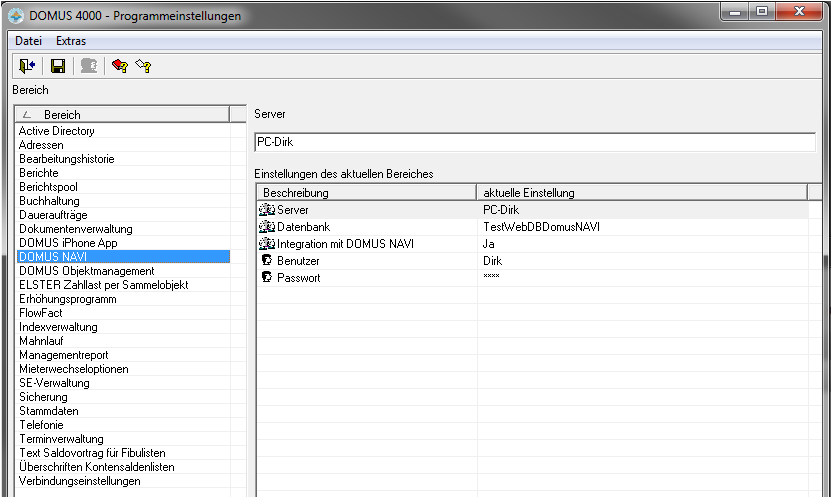Select Erhöhungsprogramm in the list
This screenshot has height=498, width=832.
pos(124,299)
